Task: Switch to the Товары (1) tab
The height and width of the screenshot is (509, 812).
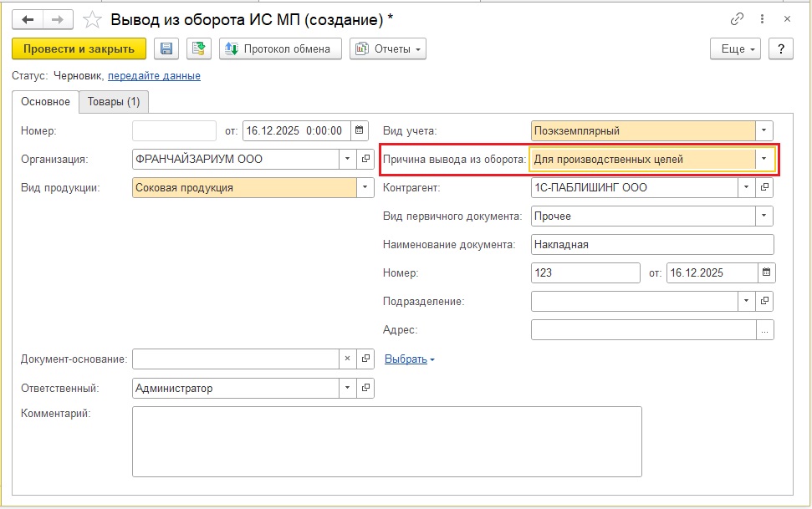Action: tap(114, 102)
